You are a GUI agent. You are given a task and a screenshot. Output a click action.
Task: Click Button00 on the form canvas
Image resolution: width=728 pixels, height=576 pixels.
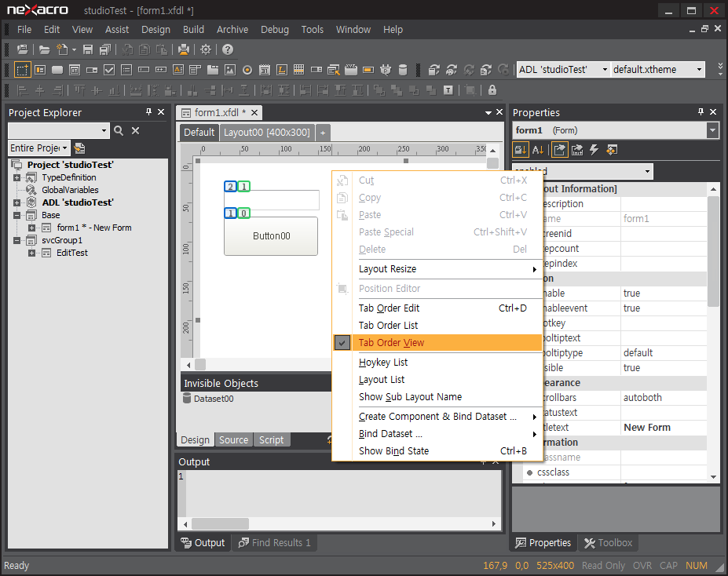[271, 236]
